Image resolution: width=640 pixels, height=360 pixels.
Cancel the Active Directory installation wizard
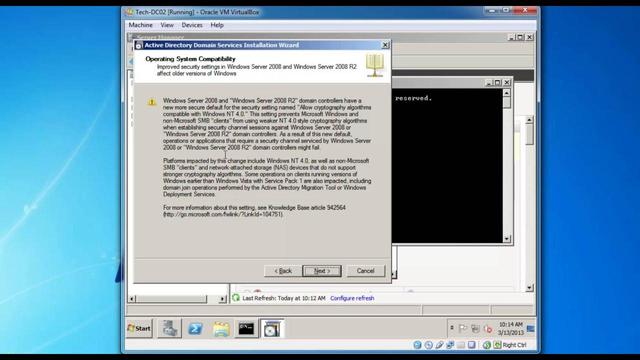365,271
